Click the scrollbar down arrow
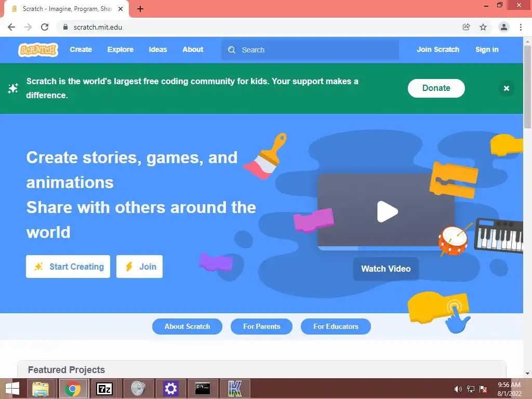The image size is (532, 399). coord(527,374)
